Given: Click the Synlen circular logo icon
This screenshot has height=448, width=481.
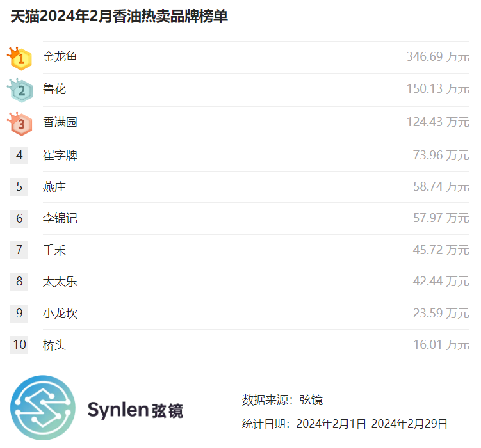Looking at the screenshot, I should 43,408.
